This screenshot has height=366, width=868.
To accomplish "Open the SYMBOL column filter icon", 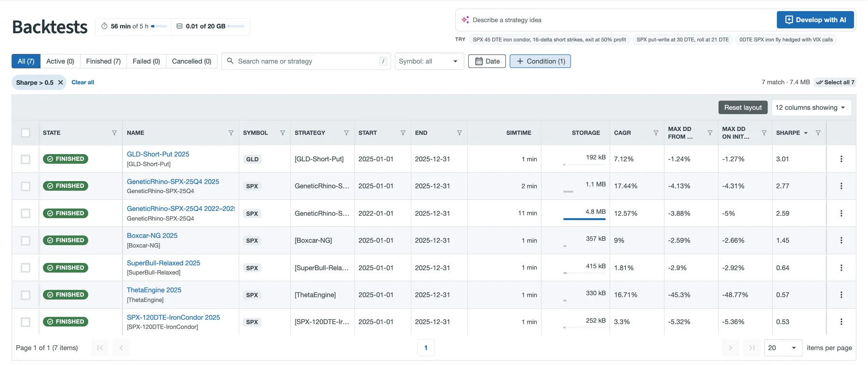I will (x=283, y=133).
